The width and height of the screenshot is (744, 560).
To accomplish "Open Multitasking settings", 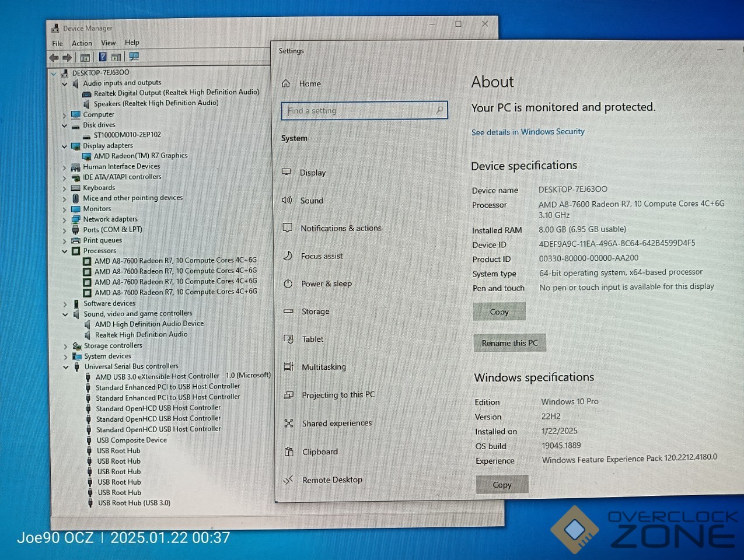I will click(x=315, y=367).
